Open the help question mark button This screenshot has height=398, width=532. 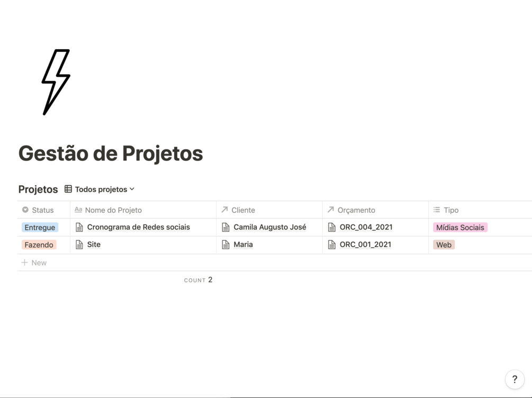point(515,379)
